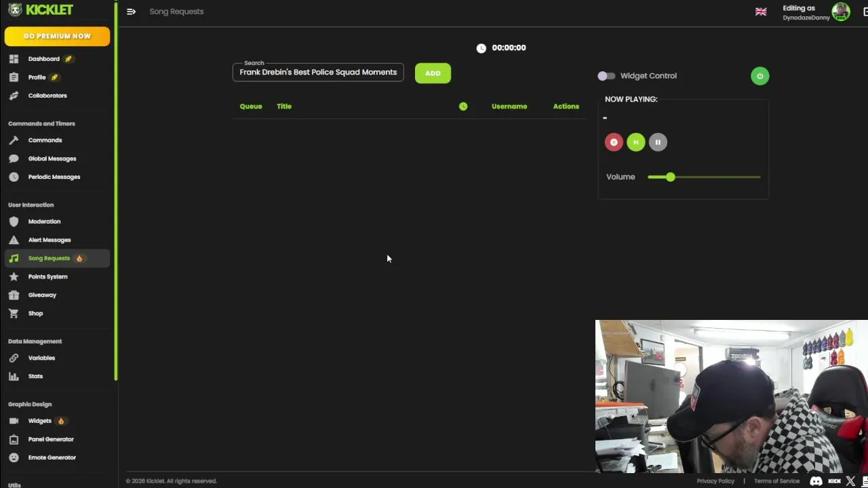
Task: Click the Kicklet logo
Action: pyautogui.click(x=41, y=10)
